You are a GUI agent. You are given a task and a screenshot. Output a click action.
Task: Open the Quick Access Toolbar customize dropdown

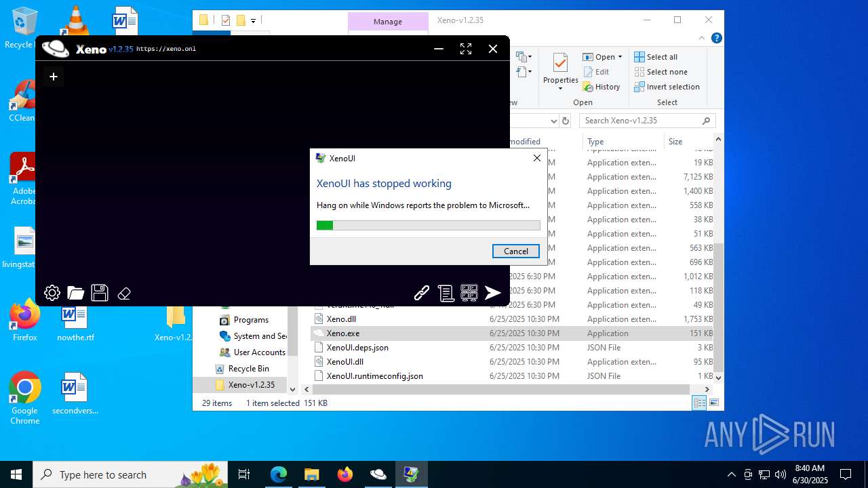click(x=253, y=21)
